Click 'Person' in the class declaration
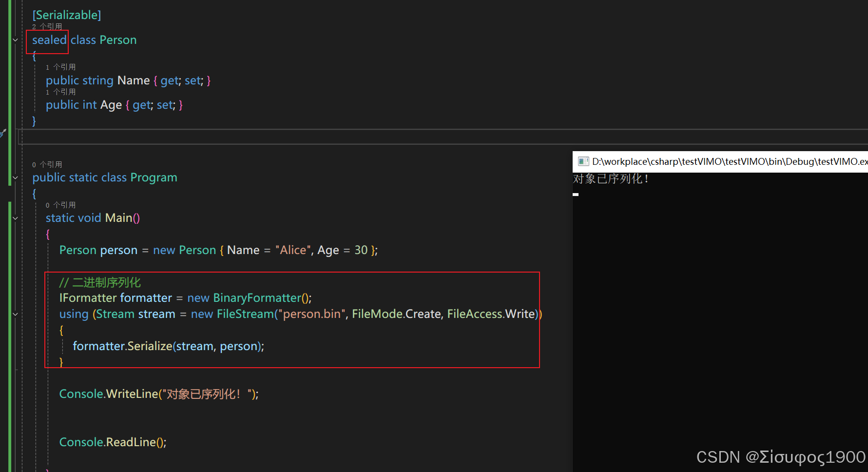The width and height of the screenshot is (868, 472). [118, 40]
